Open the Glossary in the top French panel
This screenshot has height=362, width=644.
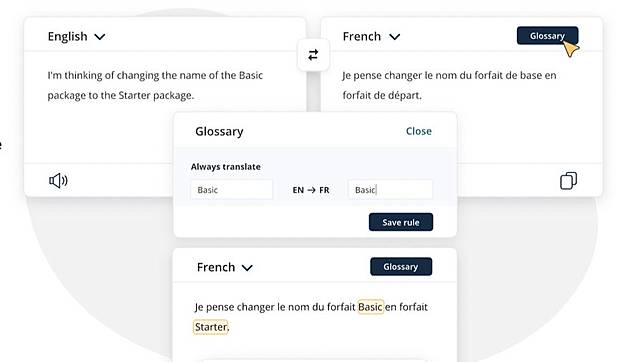(547, 36)
